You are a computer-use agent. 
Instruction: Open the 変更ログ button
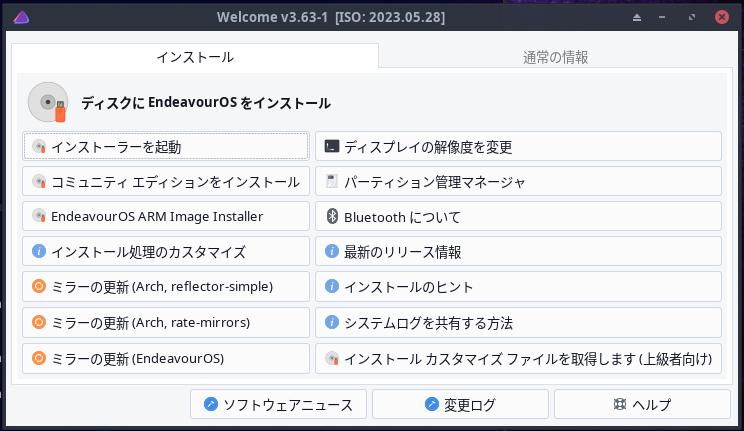point(460,404)
